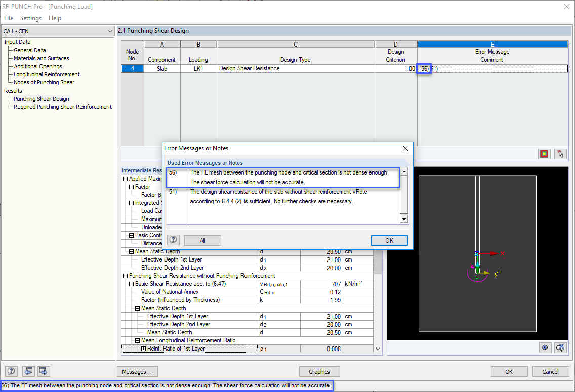Collapse the Integrated node
Viewport: 575px width, 392px height.
click(131, 203)
